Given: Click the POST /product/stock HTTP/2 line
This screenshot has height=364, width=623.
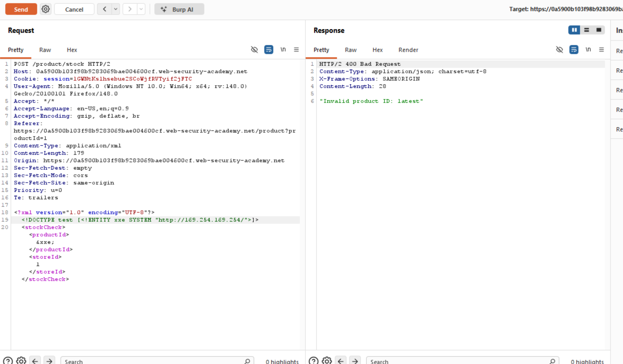Looking at the screenshot, I should 62,64.
